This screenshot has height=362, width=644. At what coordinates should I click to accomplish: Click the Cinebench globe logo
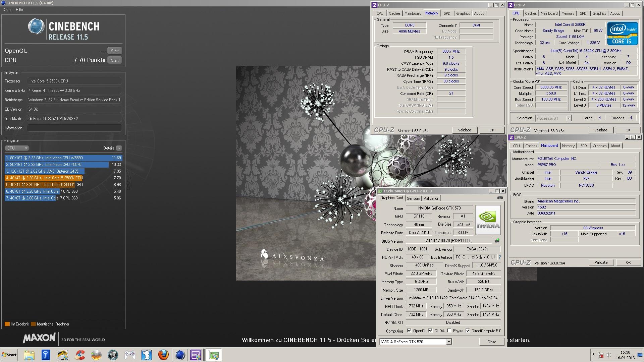pos(36,26)
